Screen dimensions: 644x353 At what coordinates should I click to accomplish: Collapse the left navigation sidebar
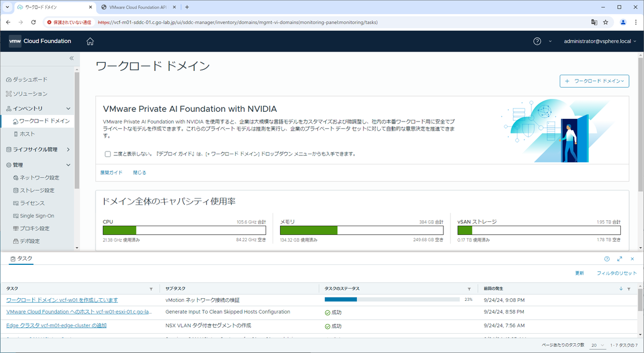click(x=71, y=58)
